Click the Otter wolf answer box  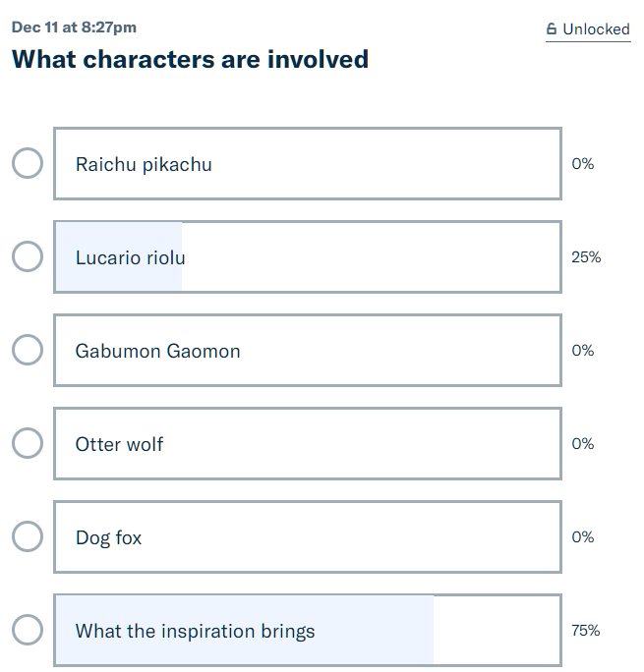[x=307, y=443]
